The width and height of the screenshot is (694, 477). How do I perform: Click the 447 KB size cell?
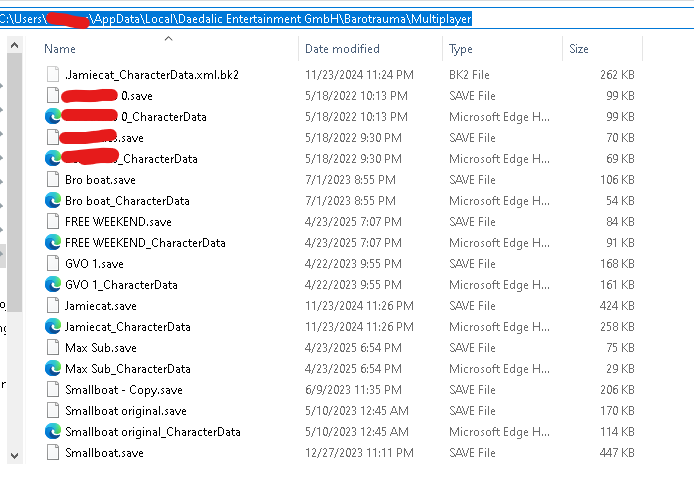(x=617, y=453)
